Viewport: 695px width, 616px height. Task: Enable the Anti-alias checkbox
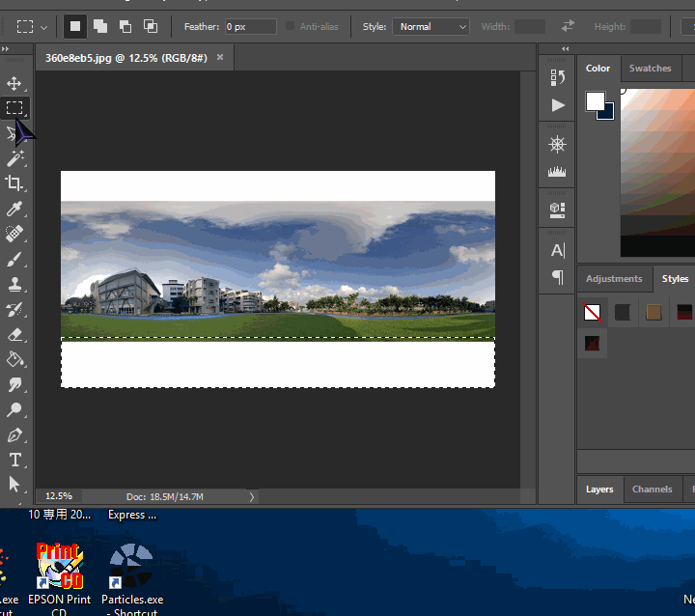point(291,26)
